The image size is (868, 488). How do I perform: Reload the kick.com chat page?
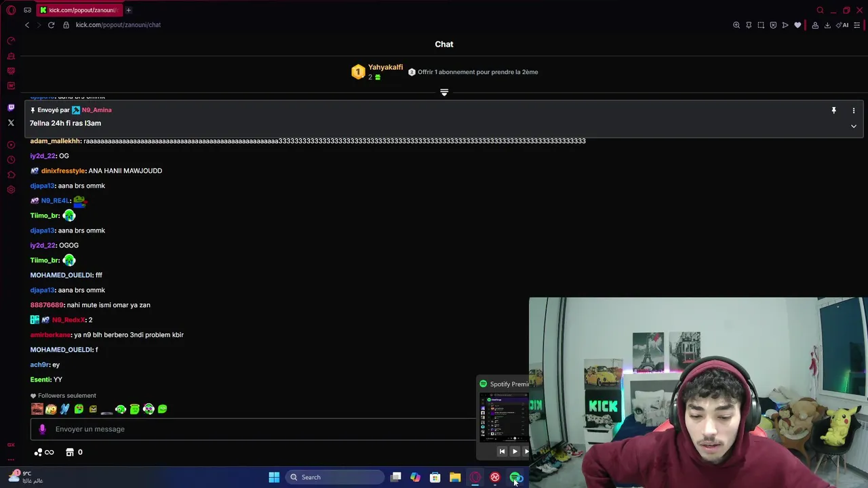click(x=51, y=25)
